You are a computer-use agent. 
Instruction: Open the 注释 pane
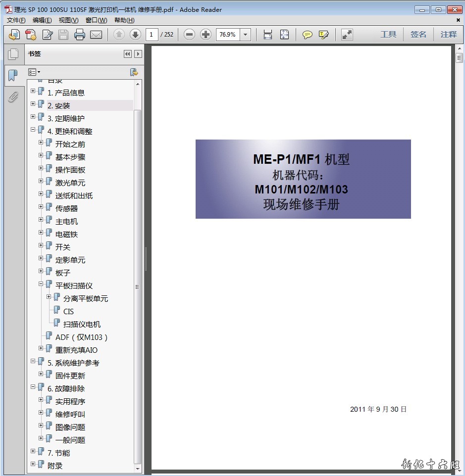[x=449, y=35]
